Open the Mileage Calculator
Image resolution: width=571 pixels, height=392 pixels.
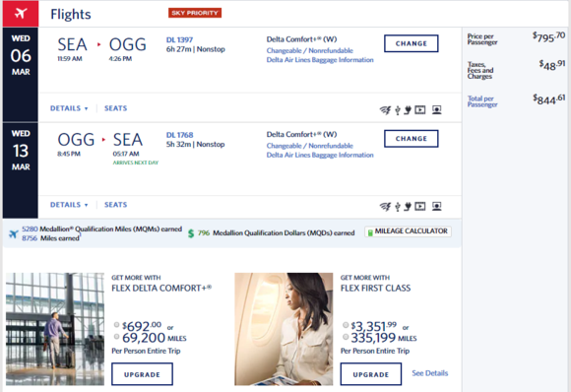point(408,231)
